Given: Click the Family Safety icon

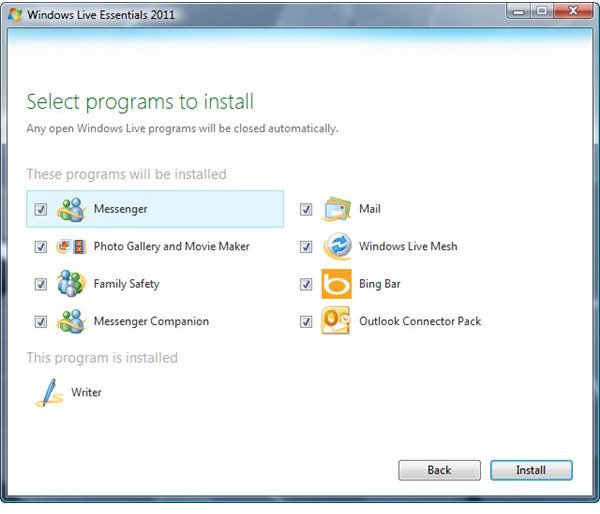Looking at the screenshot, I should [x=71, y=284].
